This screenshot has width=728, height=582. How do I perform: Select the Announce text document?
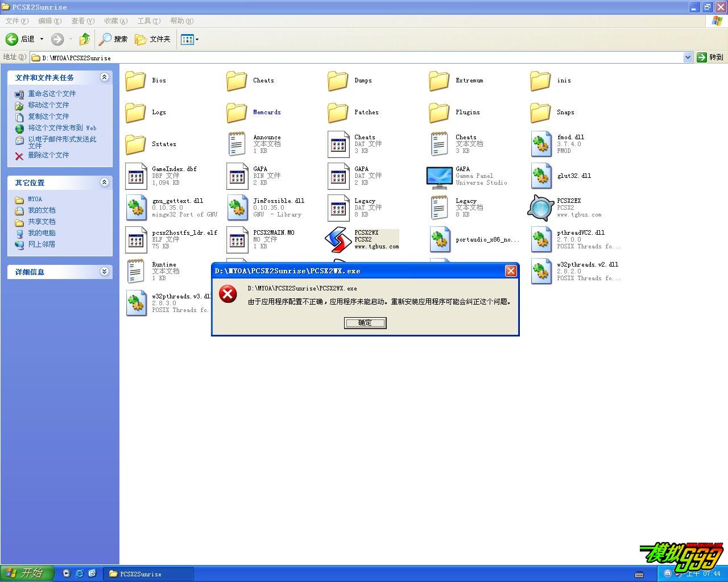tap(237, 144)
